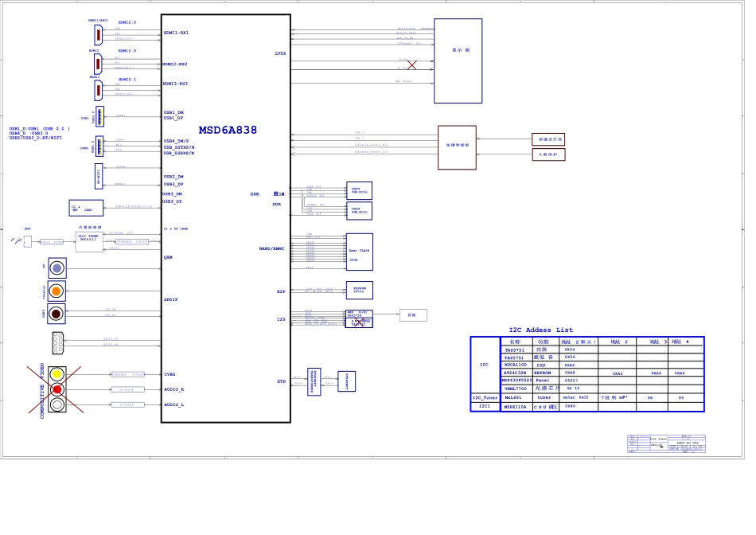The width and height of the screenshot is (756, 535).
Task: Select the HDMI3 connector symbol
Action: tap(98, 90)
